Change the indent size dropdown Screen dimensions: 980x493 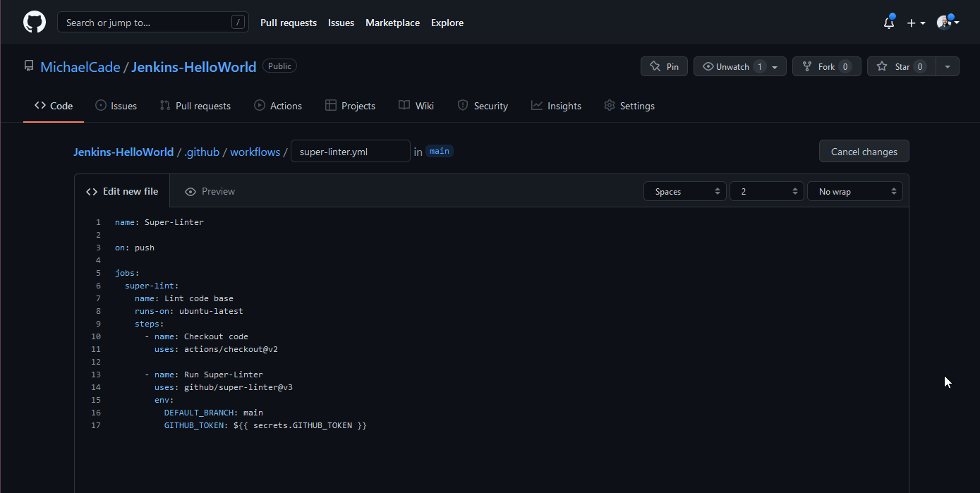767,192
